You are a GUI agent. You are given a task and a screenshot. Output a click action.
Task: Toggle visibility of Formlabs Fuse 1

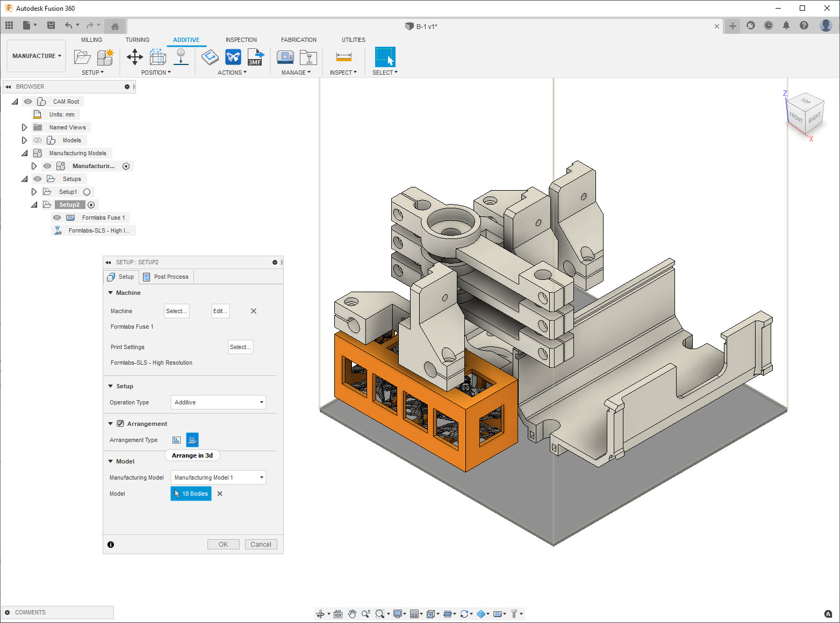[x=57, y=218]
